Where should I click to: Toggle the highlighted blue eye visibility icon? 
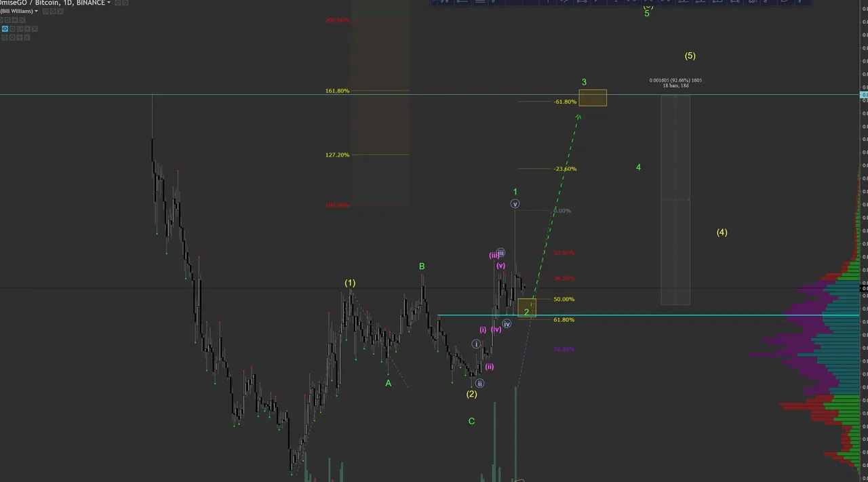5,28
